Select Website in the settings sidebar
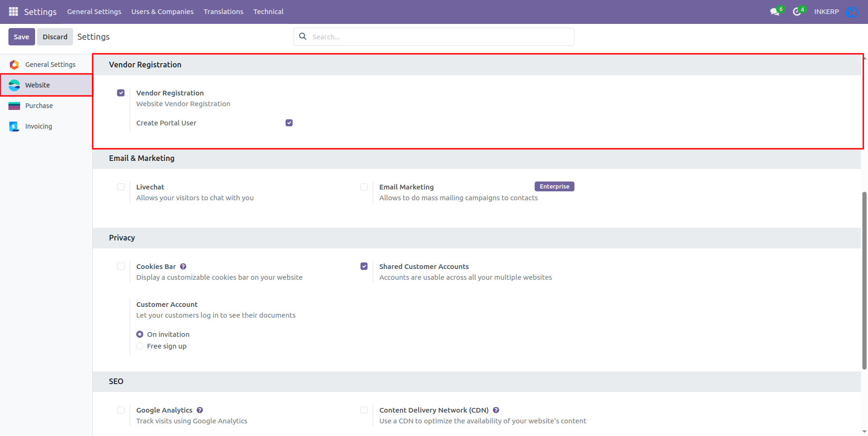 point(46,85)
